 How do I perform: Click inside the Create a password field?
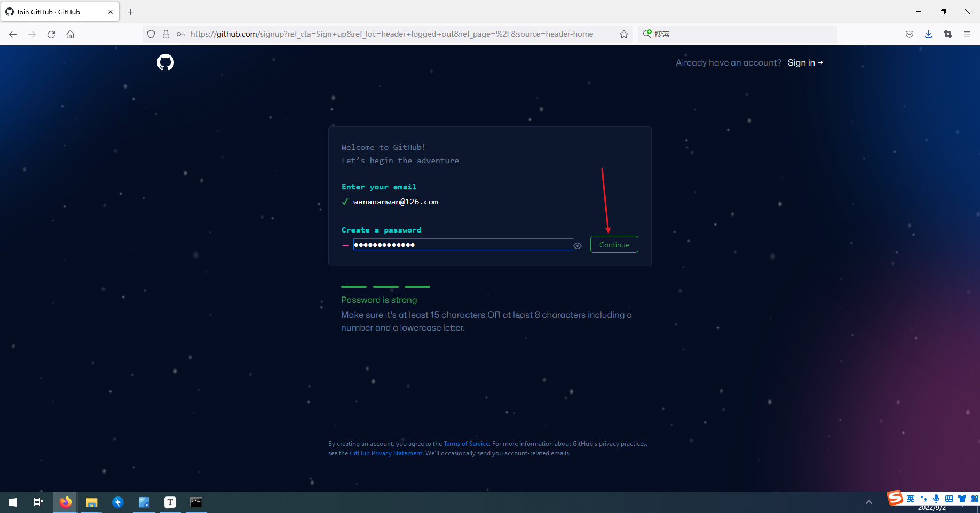pyautogui.click(x=463, y=244)
